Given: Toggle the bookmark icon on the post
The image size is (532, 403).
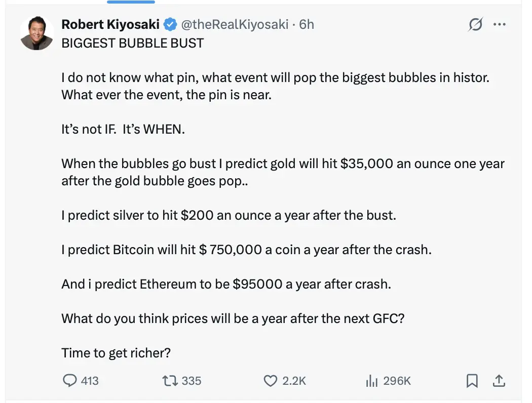Looking at the screenshot, I should coord(472,380).
